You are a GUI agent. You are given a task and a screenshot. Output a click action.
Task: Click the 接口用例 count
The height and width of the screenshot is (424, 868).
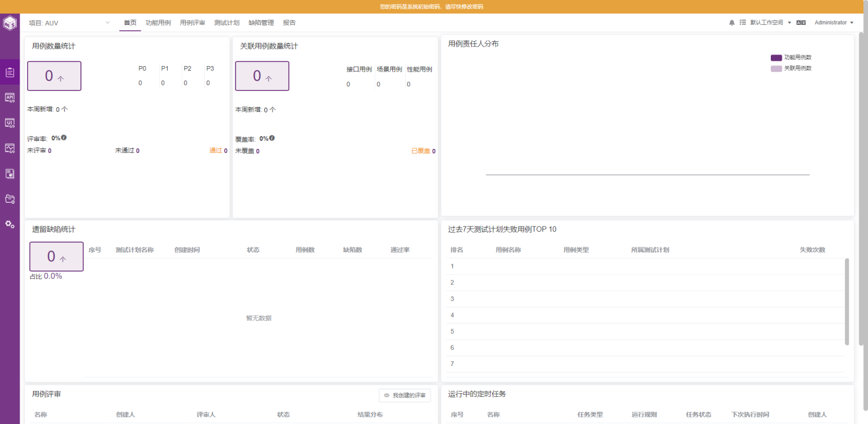348,84
